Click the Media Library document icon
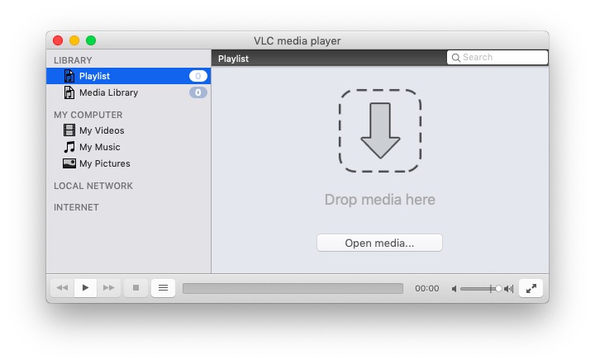Image resolution: width=595 pixels, height=364 pixels. click(x=69, y=92)
